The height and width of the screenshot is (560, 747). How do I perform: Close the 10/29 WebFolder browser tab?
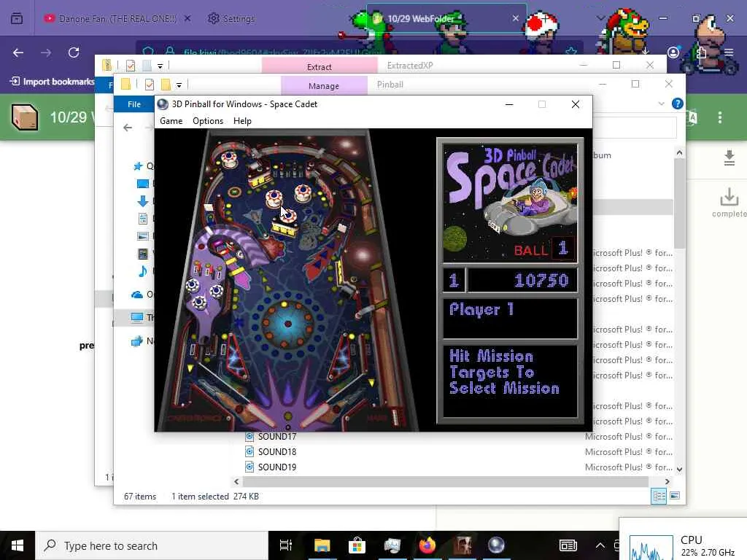[516, 18]
